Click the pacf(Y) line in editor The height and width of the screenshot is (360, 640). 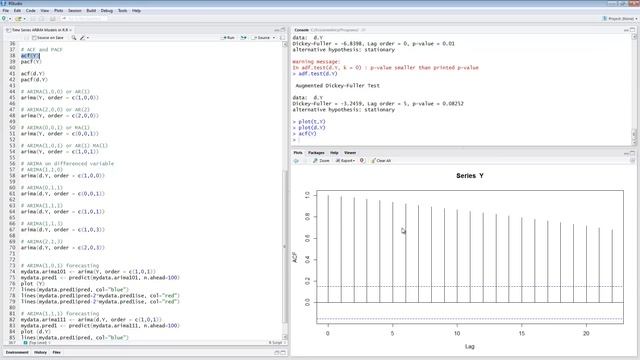[31, 62]
